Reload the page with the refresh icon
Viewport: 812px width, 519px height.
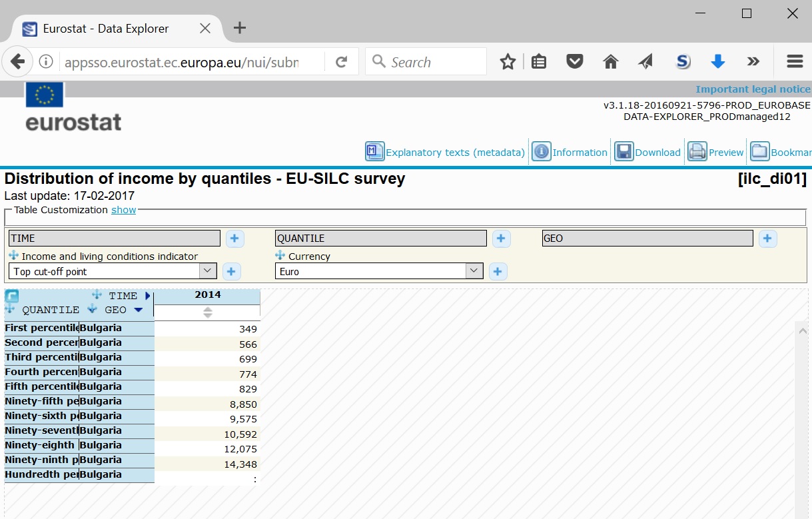(342, 62)
